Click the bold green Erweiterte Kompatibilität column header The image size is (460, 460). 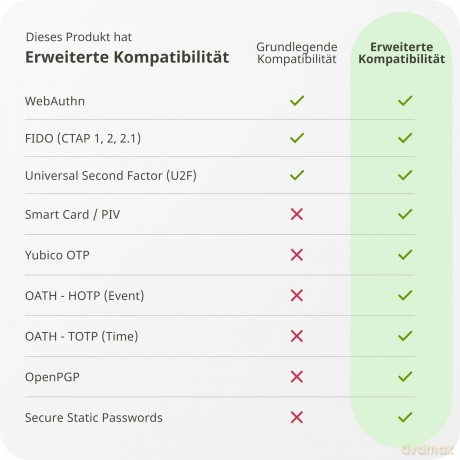[x=402, y=53]
